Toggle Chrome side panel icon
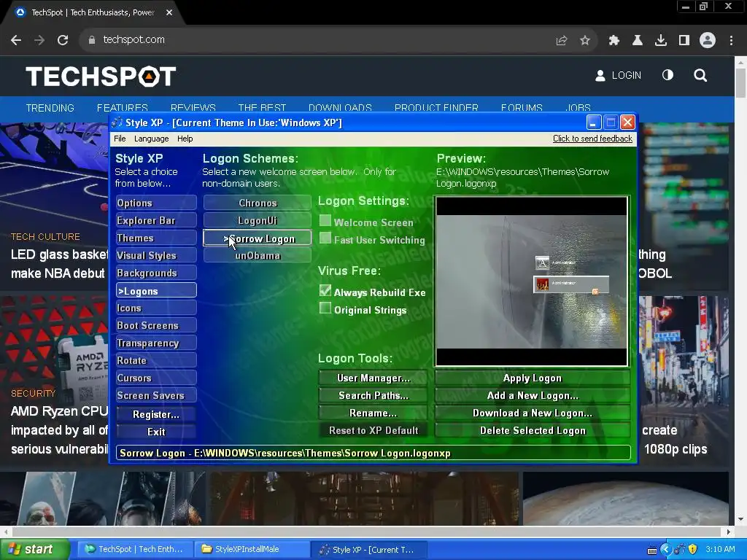 684,41
